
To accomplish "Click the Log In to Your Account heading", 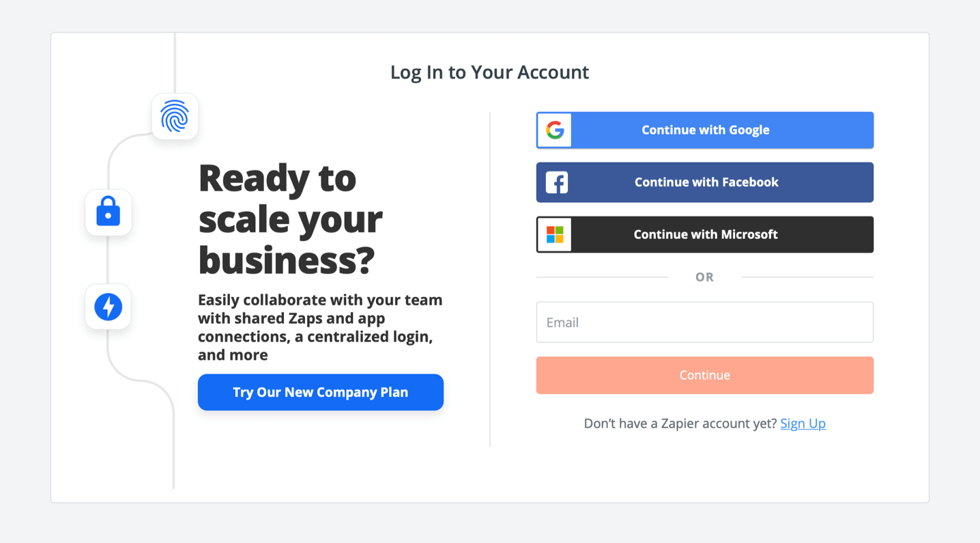I will 489,72.
